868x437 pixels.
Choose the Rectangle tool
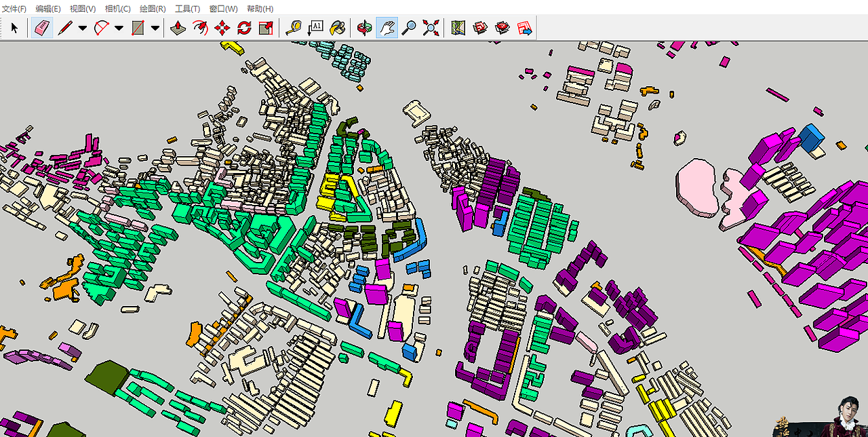click(x=138, y=28)
